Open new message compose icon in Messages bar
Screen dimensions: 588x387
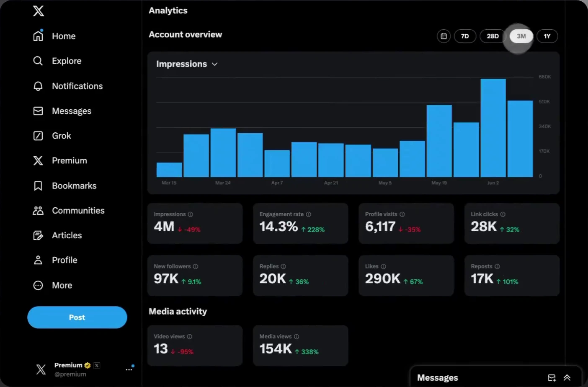pyautogui.click(x=552, y=378)
